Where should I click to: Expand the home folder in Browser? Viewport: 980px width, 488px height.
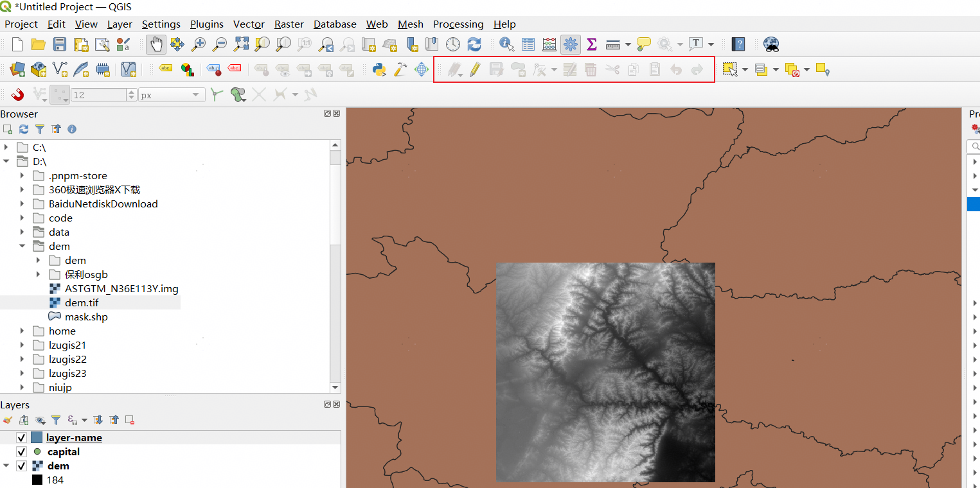[22, 331]
